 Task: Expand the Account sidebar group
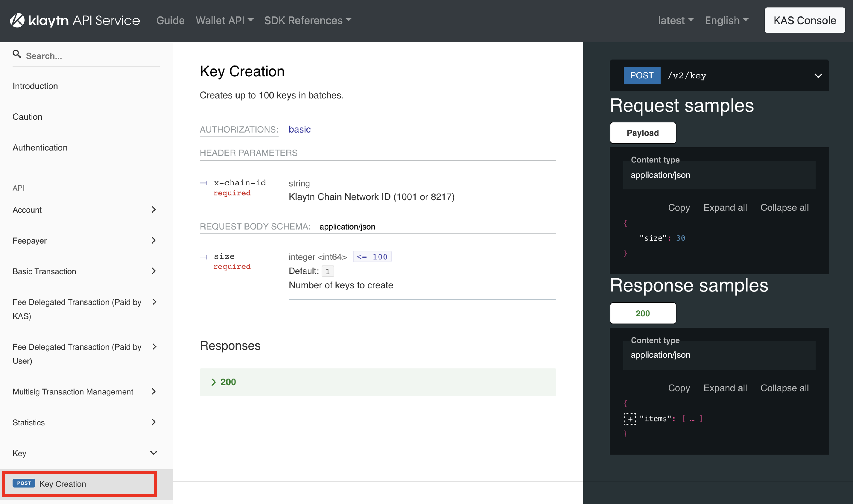click(x=86, y=210)
